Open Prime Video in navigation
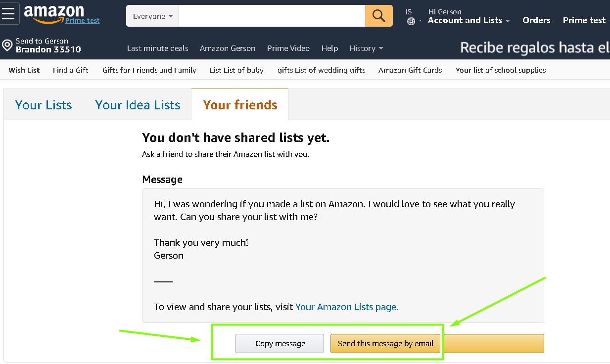The image size is (610, 364). tap(288, 48)
